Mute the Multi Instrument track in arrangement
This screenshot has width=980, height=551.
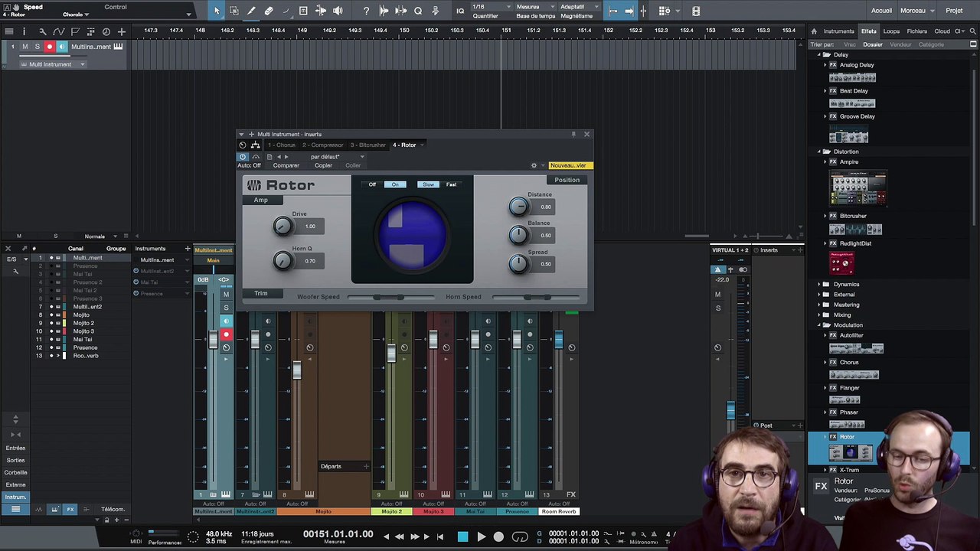point(24,47)
